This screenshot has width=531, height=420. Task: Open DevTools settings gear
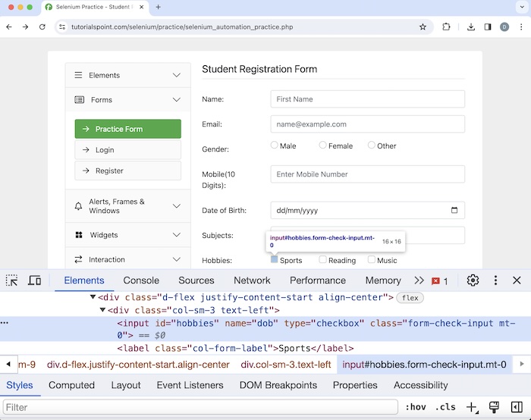473,281
